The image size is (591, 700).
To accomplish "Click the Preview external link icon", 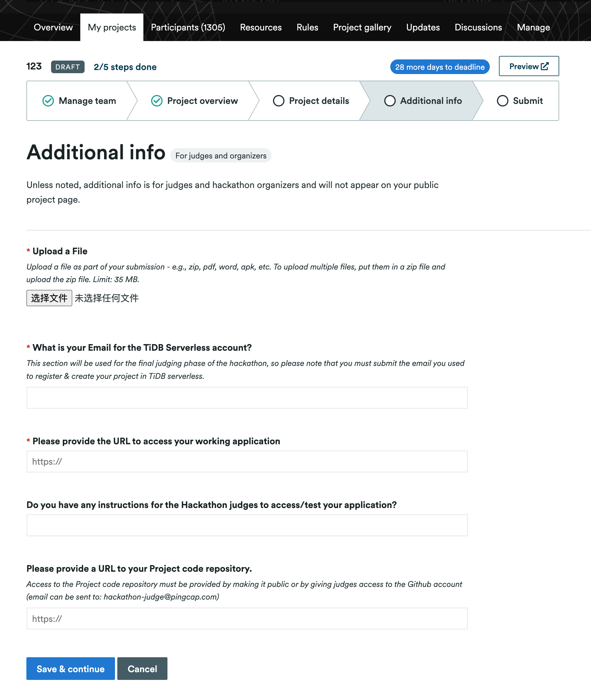I will tap(545, 66).
